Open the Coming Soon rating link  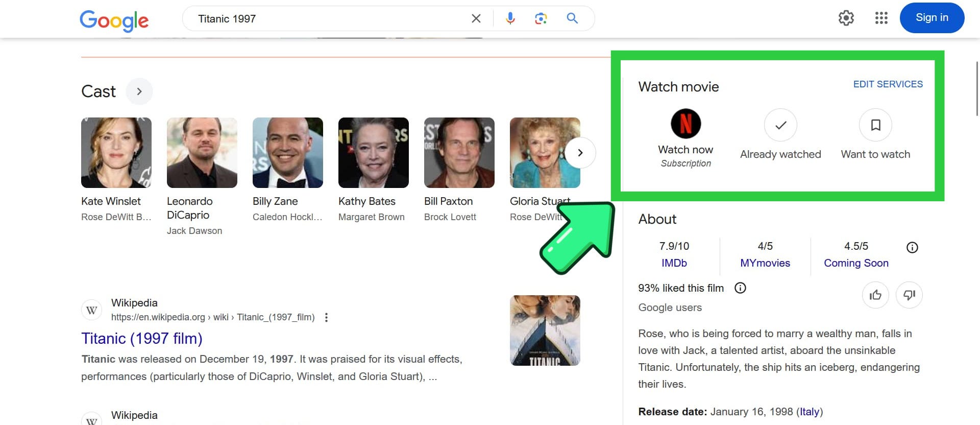click(x=856, y=263)
